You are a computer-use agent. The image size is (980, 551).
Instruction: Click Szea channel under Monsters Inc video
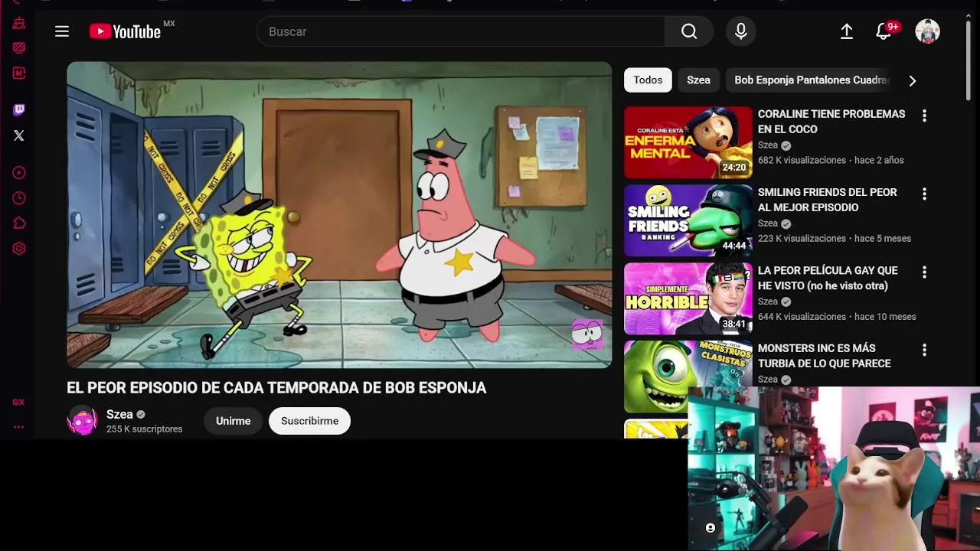click(768, 380)
